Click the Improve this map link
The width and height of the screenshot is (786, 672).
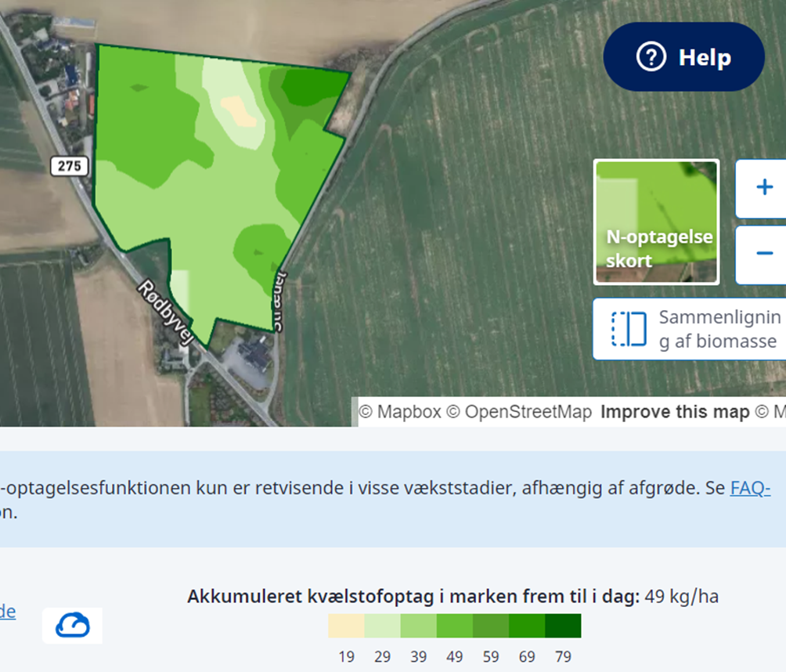point(674,412)
